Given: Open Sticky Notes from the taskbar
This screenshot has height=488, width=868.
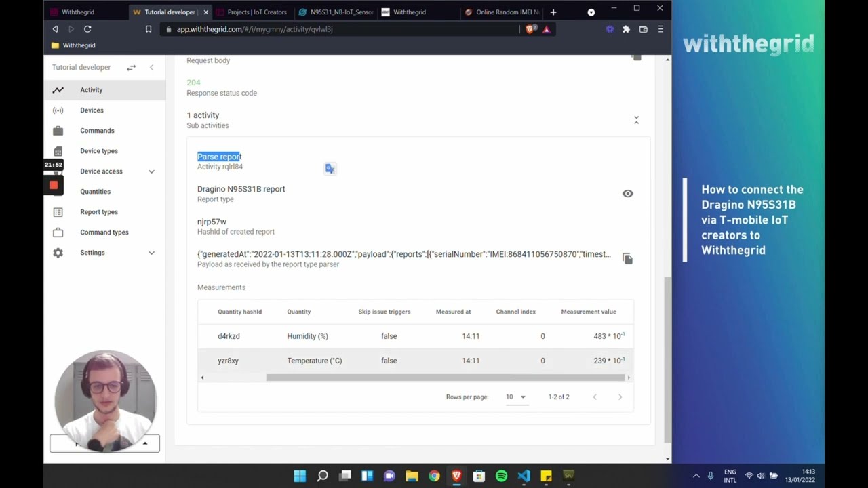Looking at the screenshot, I should (546, 476).
